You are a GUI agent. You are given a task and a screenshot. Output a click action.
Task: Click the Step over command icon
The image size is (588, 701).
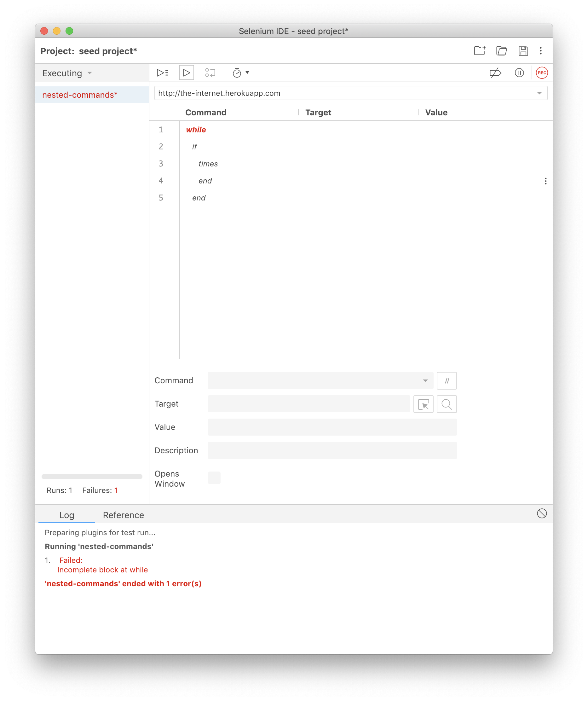tap(210, 73)
